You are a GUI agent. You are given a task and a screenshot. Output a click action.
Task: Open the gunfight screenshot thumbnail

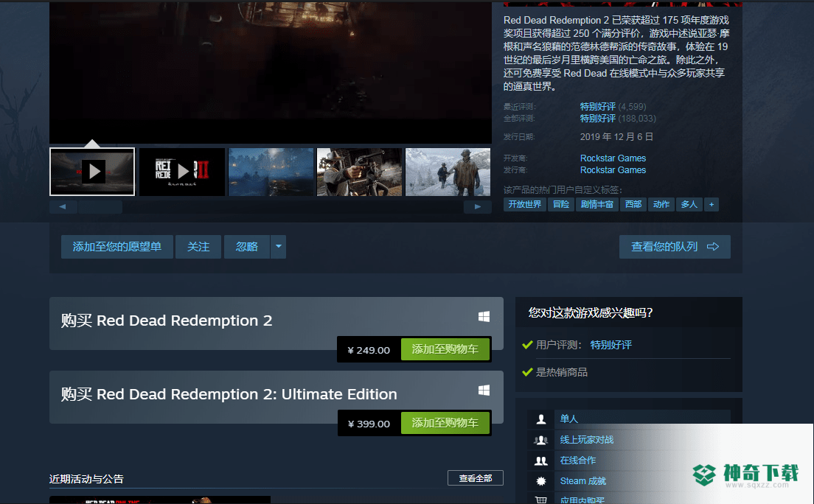[x=359, y=172]
